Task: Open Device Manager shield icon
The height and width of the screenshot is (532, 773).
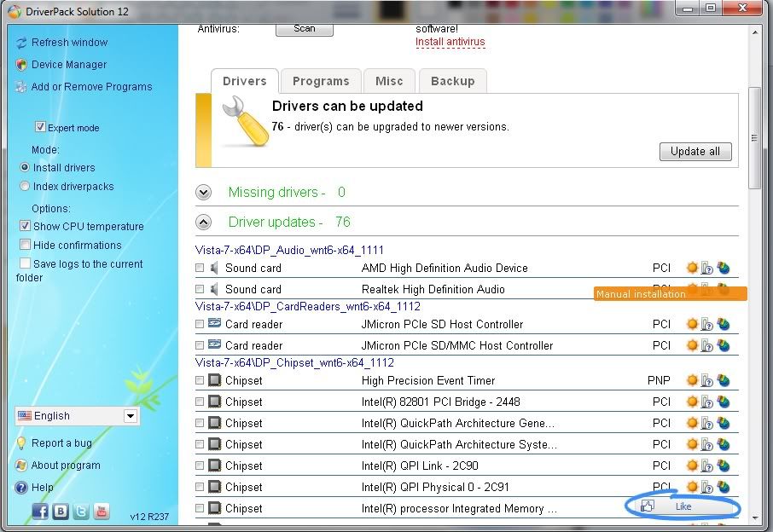Action: click(x=21, y=65)
